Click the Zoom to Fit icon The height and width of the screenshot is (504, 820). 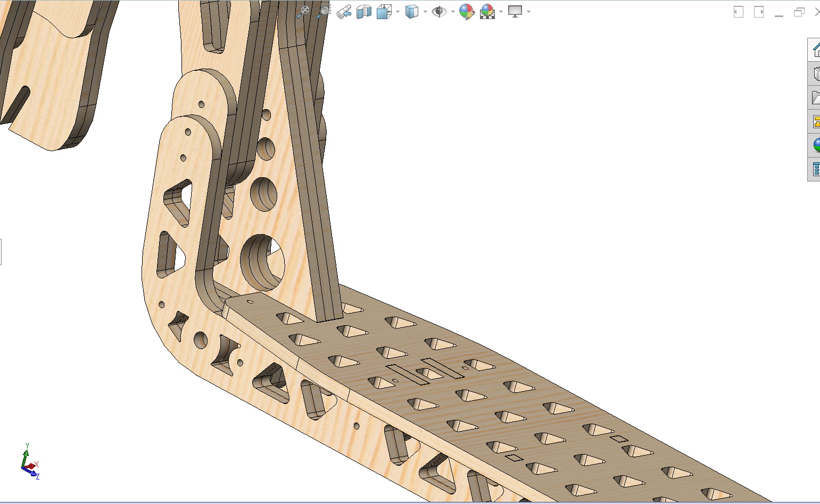304,11
